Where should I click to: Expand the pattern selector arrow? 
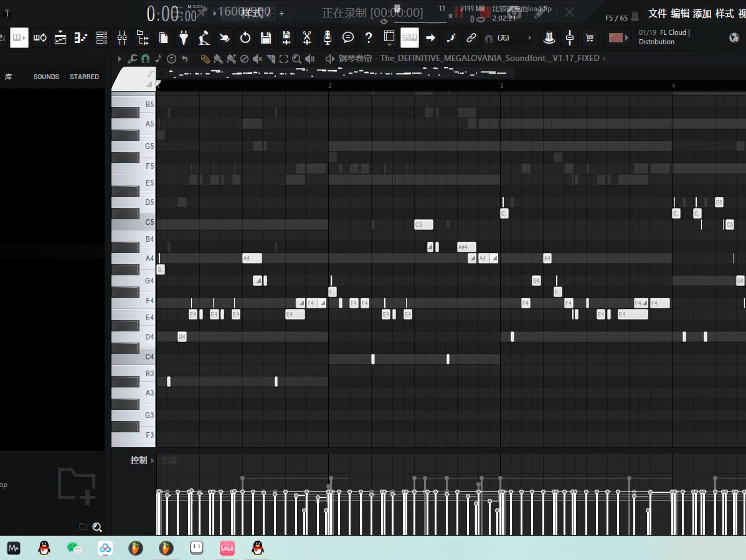pos(215,13)
